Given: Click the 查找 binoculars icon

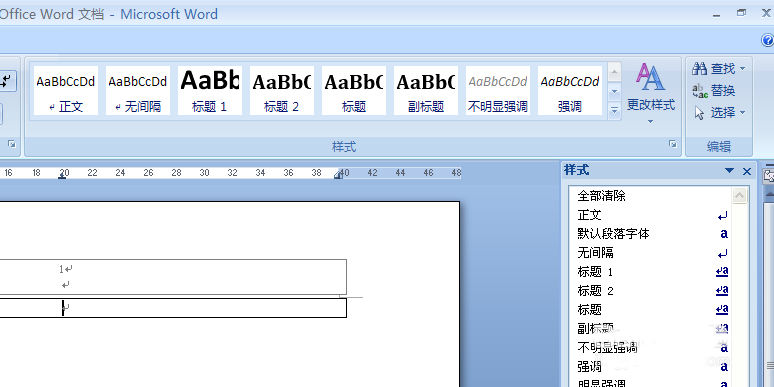Looking at the screenshot, I should coord(699,69).
